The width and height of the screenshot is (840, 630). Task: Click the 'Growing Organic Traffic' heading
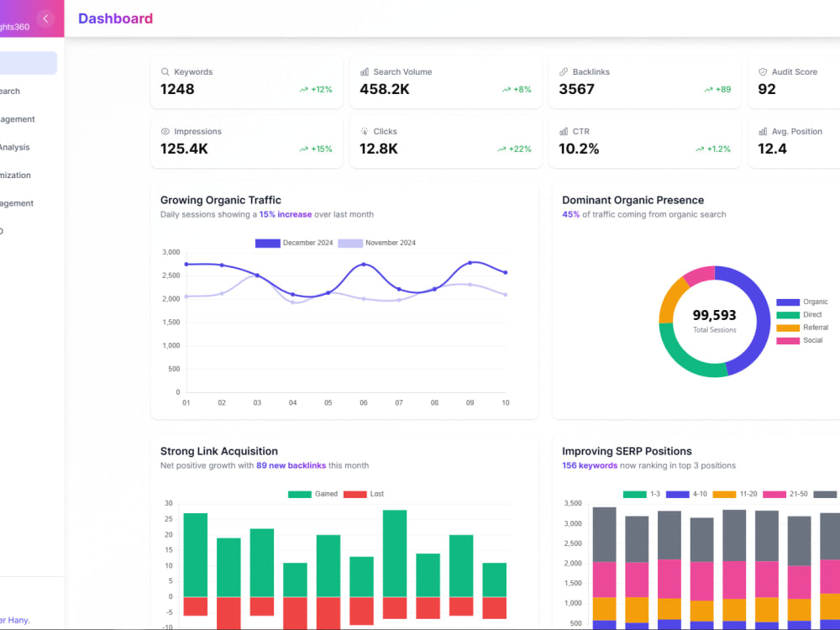221,200
